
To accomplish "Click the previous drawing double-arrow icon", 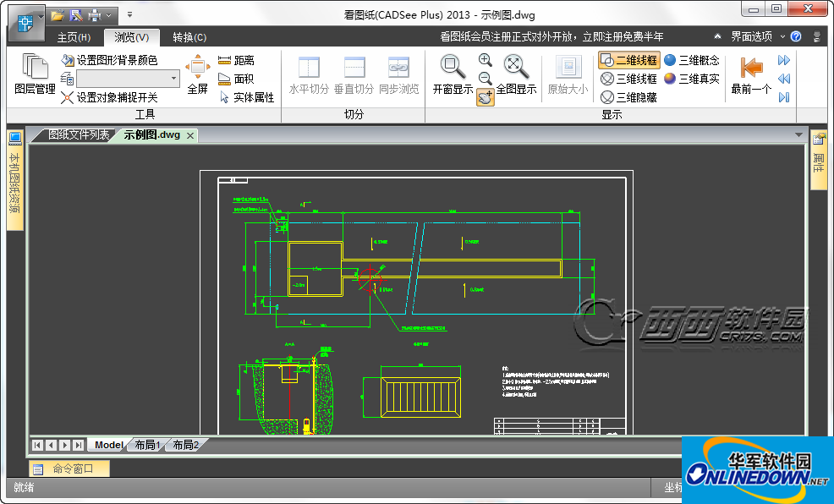I will click(x=784, y=79).
